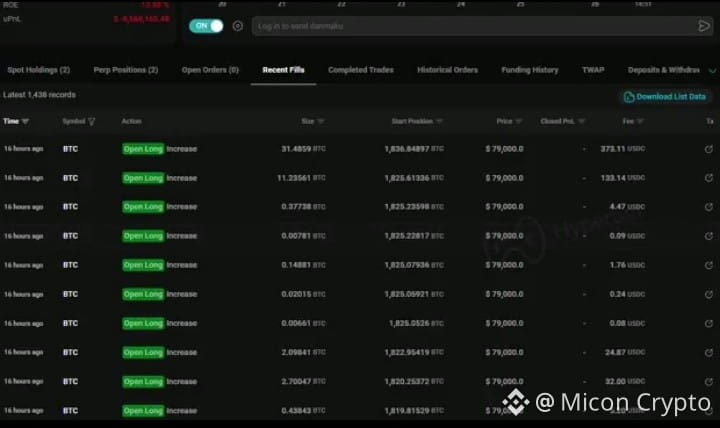
Task: Click Open Long badge in 0.43843 row
Action: pos(143,411)
